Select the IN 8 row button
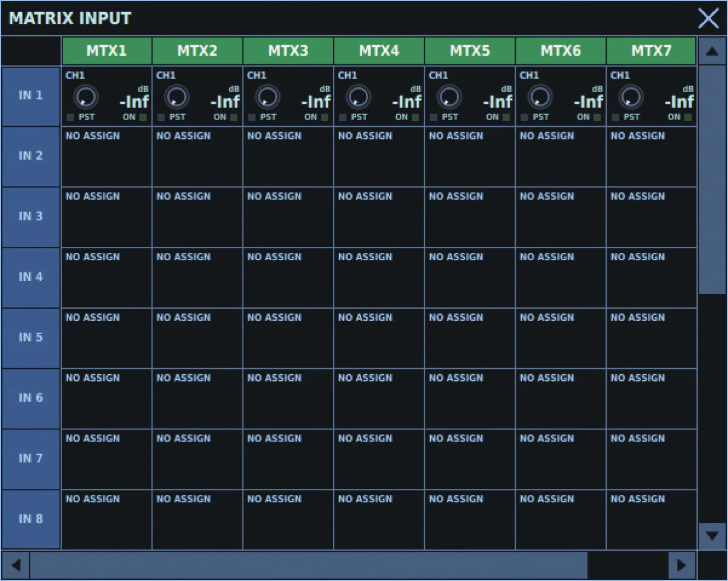Image resolution: width=728 pixels, height=581 pixels. pos(31,520)
